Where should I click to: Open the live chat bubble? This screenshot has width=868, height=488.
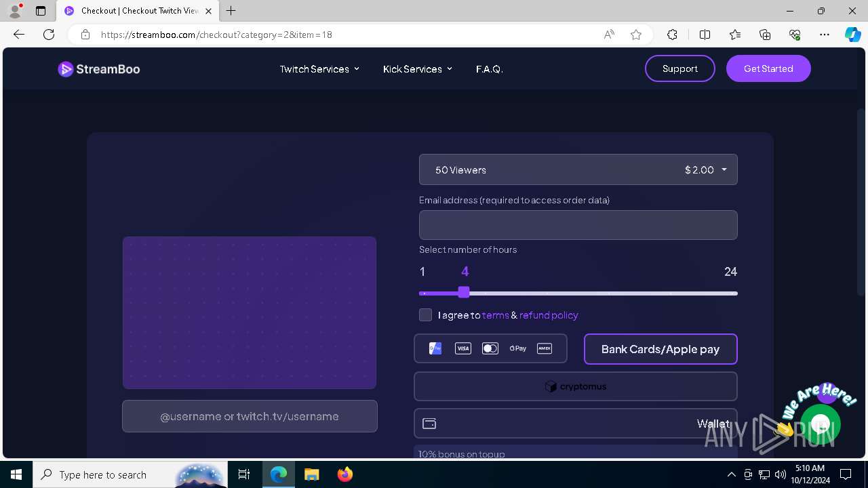[821, 425]
